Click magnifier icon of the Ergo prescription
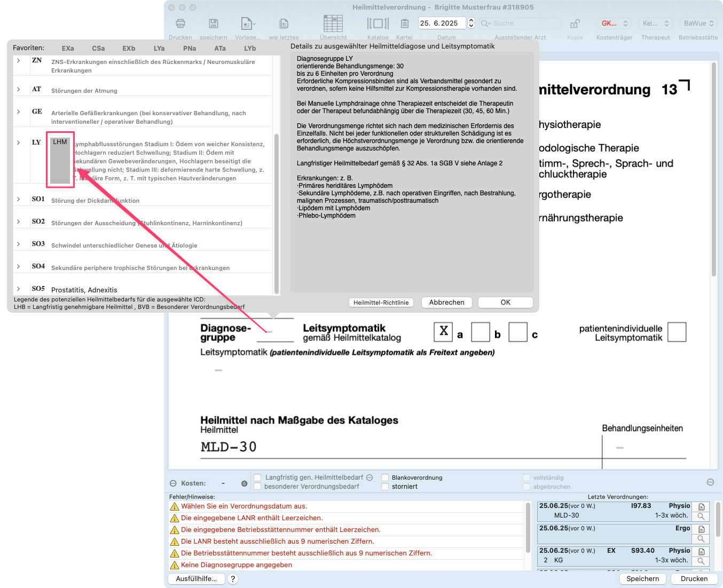723x588 pixels. pos(702,539)
